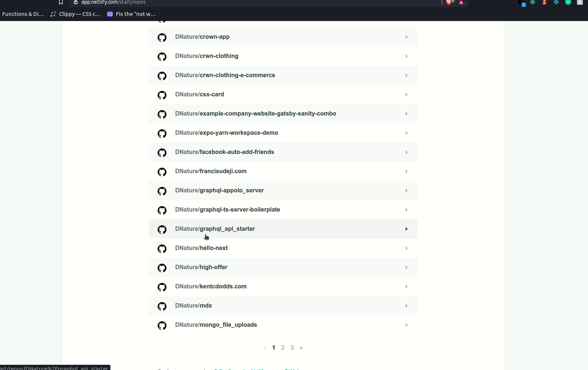The height and width of the screenshot is (370, 588).
Task: Click GitHub icon beside mongo_file_uploads
Action: (162, 325)
